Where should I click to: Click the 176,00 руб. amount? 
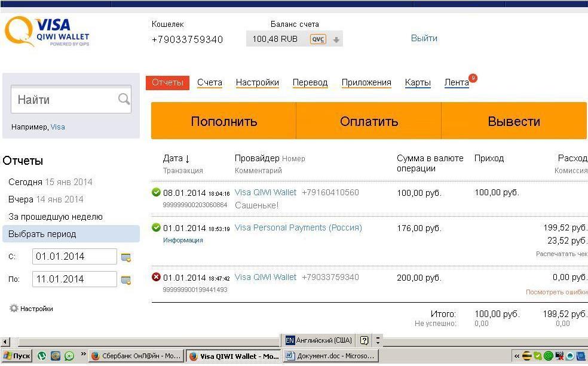[x=419, y=228]
